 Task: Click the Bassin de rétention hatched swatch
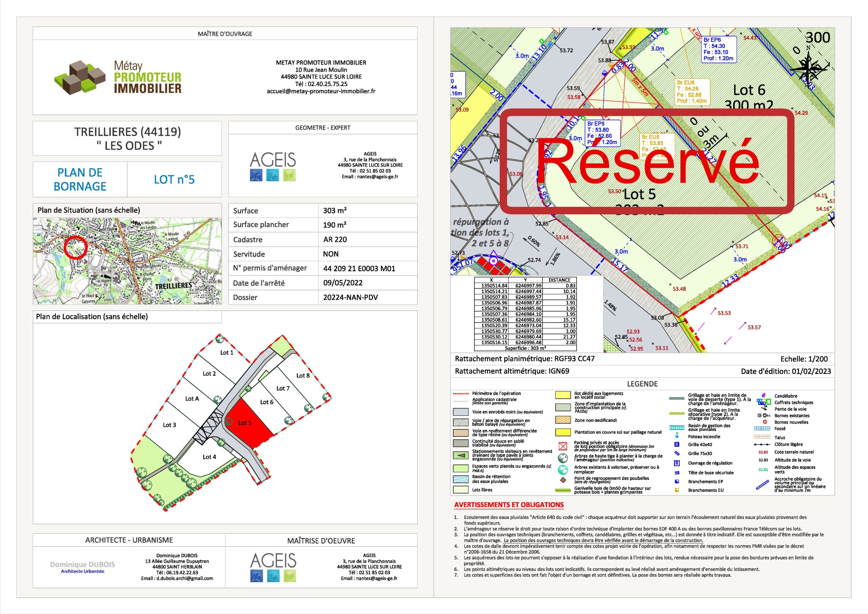(460, 479)
